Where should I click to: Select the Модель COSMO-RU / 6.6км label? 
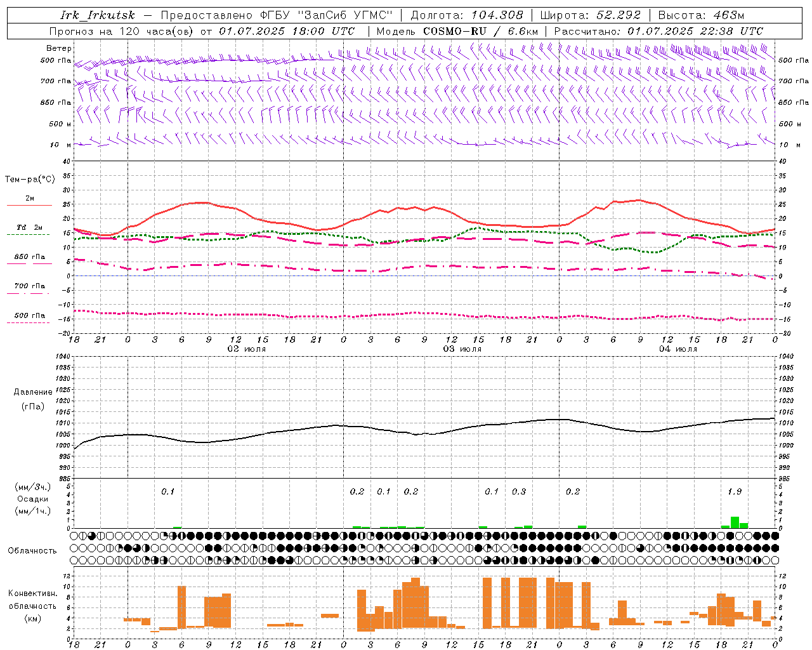pos(457,31)
